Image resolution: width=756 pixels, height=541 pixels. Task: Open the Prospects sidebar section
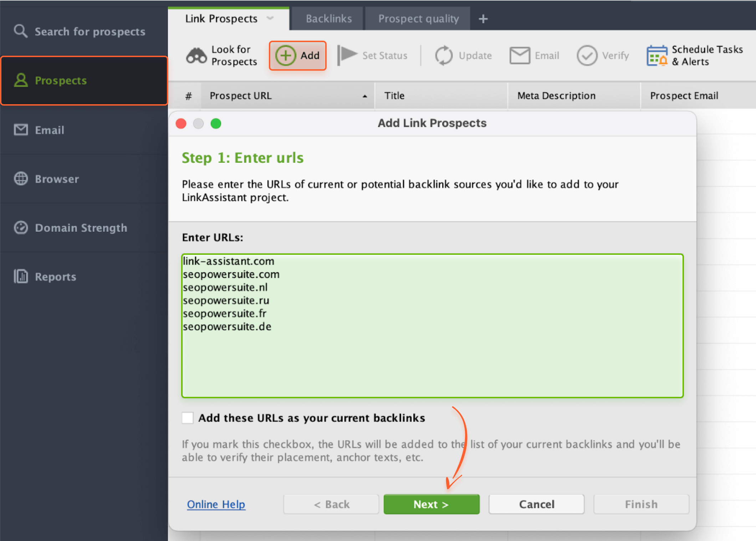pos(84,81)
